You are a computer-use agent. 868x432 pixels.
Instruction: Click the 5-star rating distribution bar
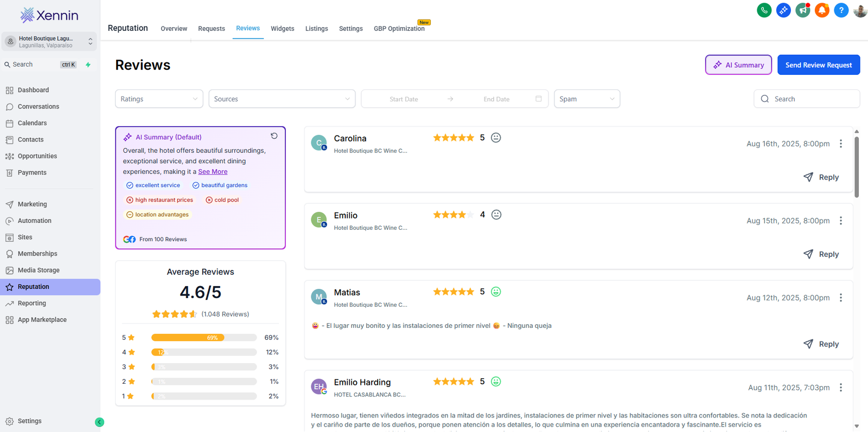pyautogui.click(x=203, y=338)
